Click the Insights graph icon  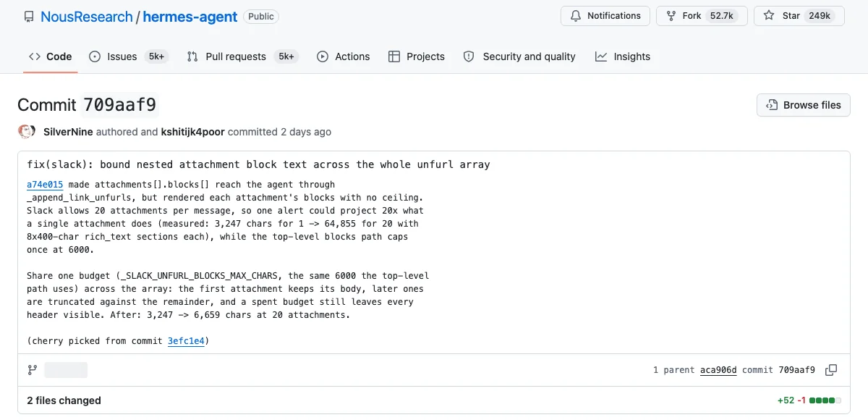tap(601, 56)
